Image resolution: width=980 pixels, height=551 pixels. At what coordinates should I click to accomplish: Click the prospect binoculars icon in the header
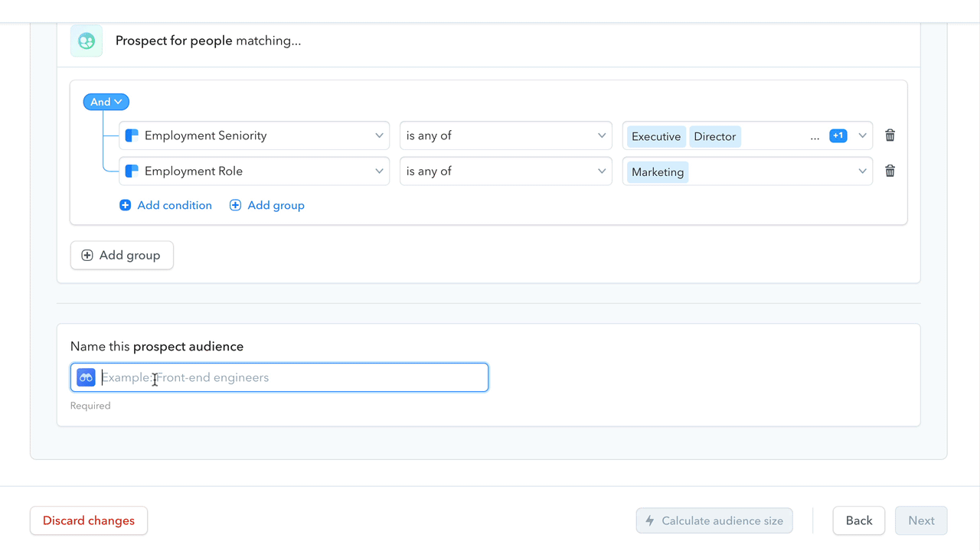86,41
